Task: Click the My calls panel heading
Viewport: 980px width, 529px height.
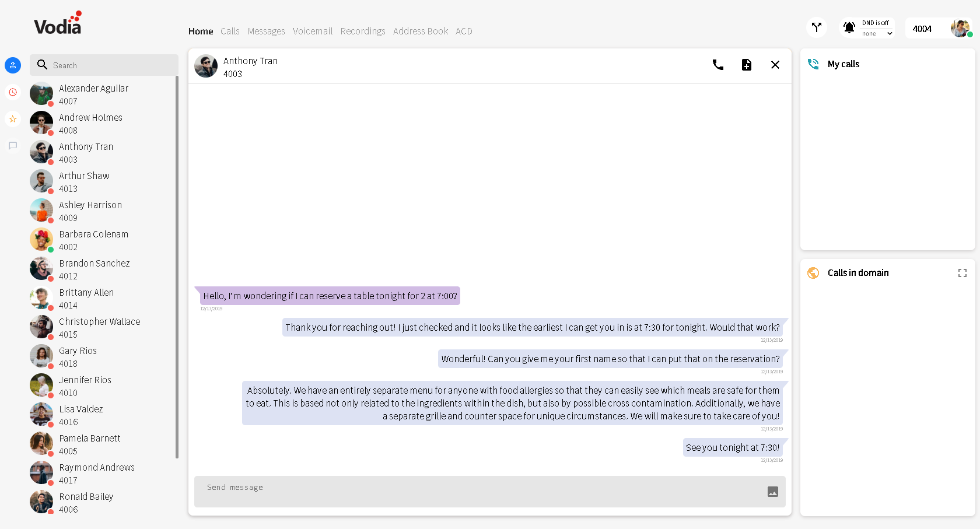Action: pyautogui.click(x=843, y=64)
